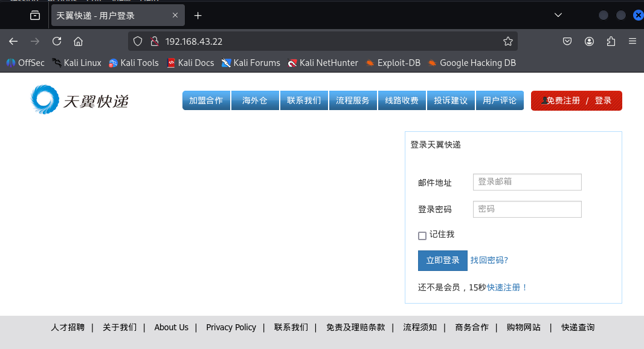Open the 流程服务 menu item
This screenshot has width=644, height=349.
point(353,101)
